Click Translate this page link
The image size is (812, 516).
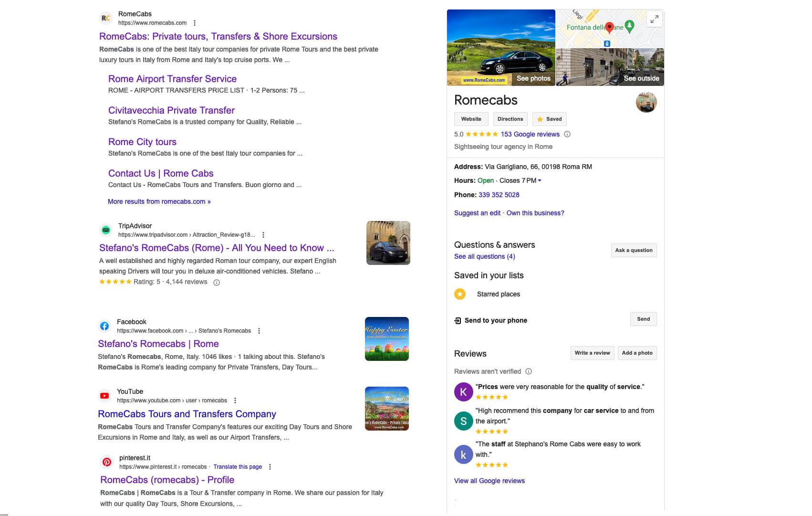238,467
